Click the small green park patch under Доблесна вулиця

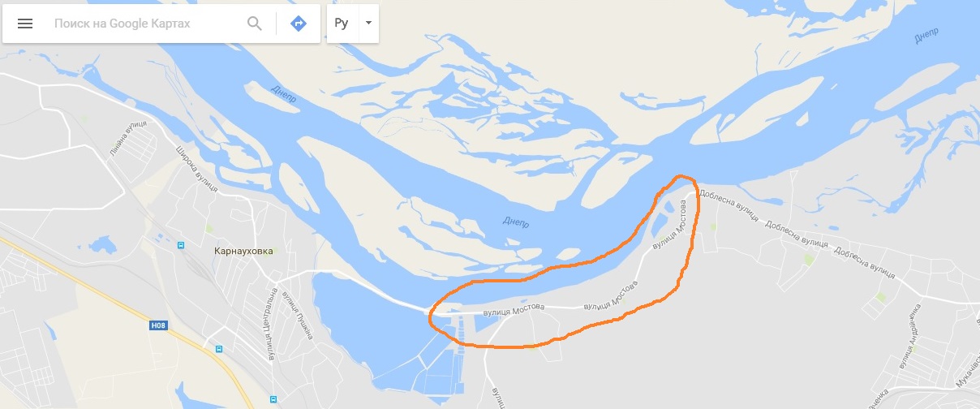coord(809,259)
